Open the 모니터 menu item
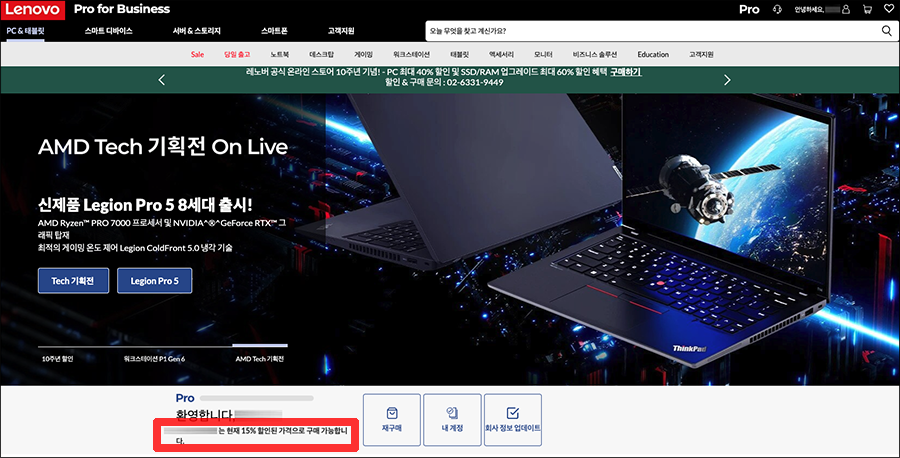The image size is (900, 458). tap(543, 55)
